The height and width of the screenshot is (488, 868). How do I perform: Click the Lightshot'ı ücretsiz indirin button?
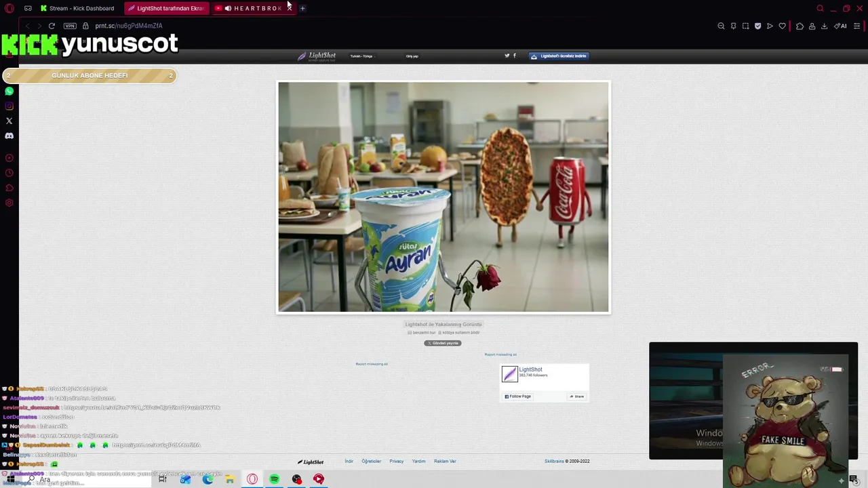(x=559, y=56)
